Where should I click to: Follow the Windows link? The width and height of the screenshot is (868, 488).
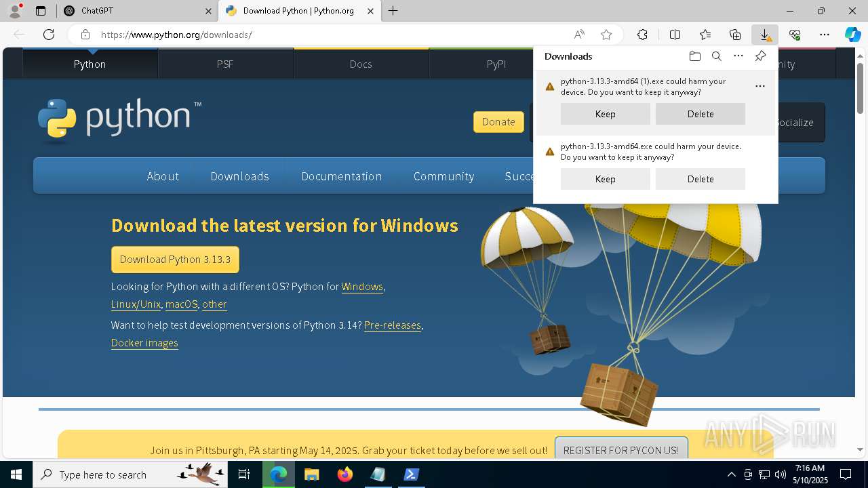pyautogui.click(x=362, y=287)
